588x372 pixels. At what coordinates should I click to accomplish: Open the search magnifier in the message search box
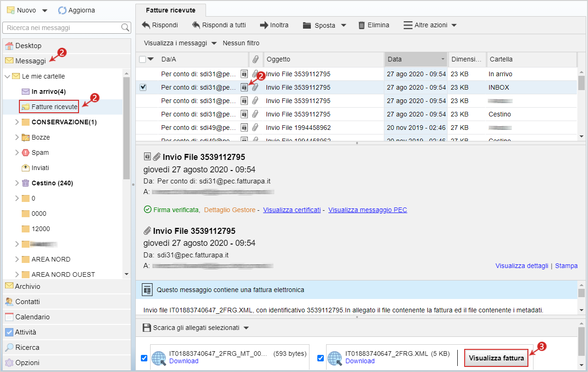pos(124,28)
